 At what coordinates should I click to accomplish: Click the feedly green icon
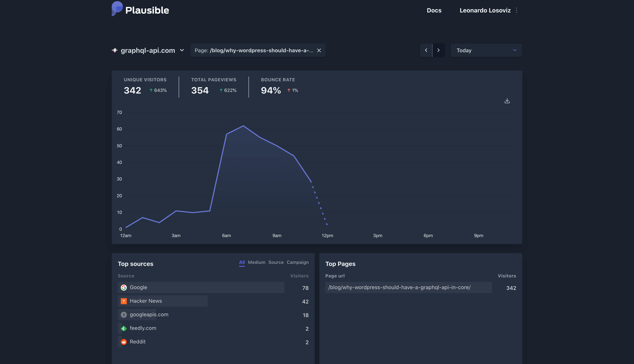tap(124, 328)
